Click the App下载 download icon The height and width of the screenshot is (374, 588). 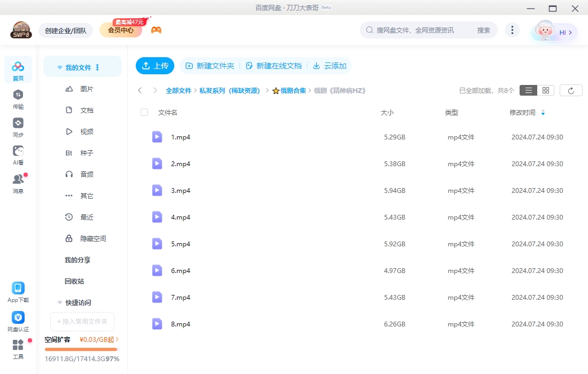pyautogui.click(x=18, y=289)
